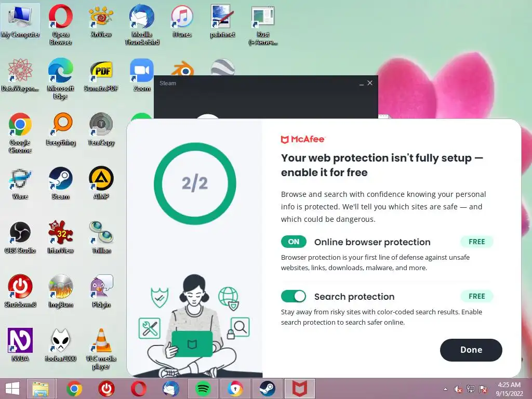Click FREE badge beside Search protection
532x399 pixels.
tap(477, 296)
